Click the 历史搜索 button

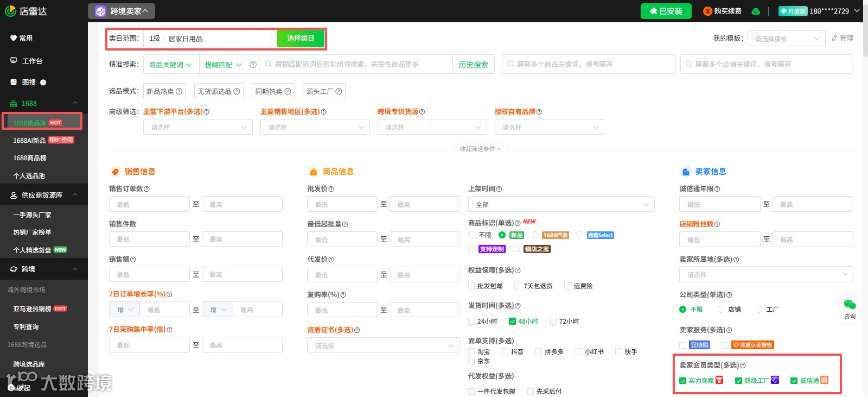[x=473, y=64]
